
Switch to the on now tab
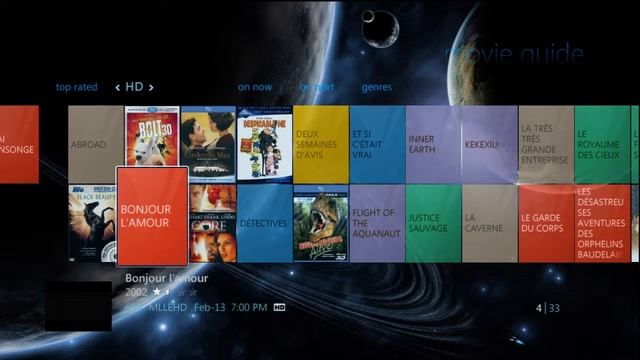(x=255, y=87)
